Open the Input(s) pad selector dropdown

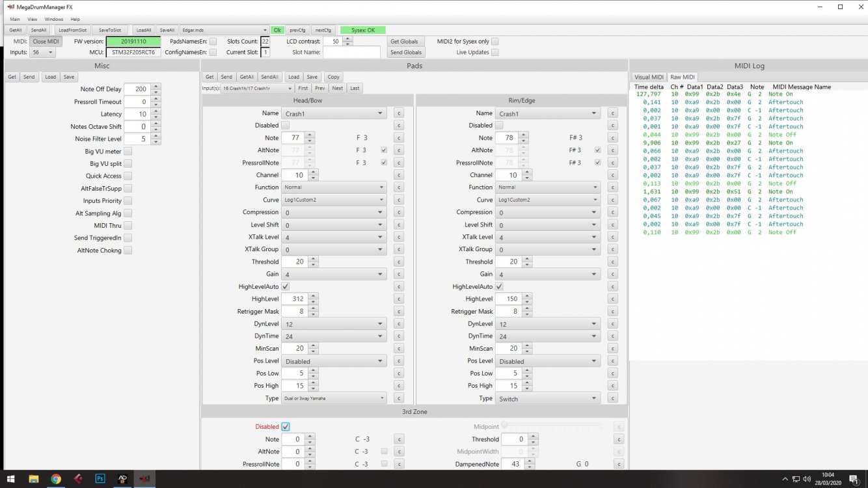point(256,88)
